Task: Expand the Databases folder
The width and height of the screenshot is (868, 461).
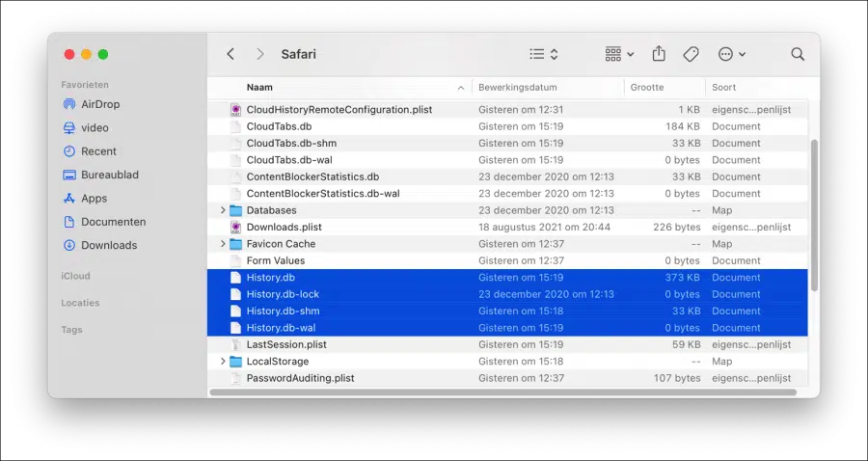Action: click(223, 210)
